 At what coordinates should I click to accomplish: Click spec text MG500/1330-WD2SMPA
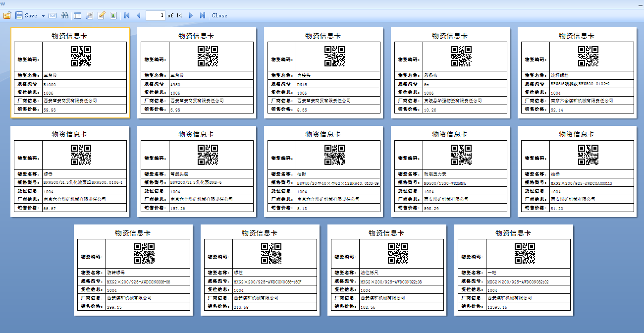[445, 183]
